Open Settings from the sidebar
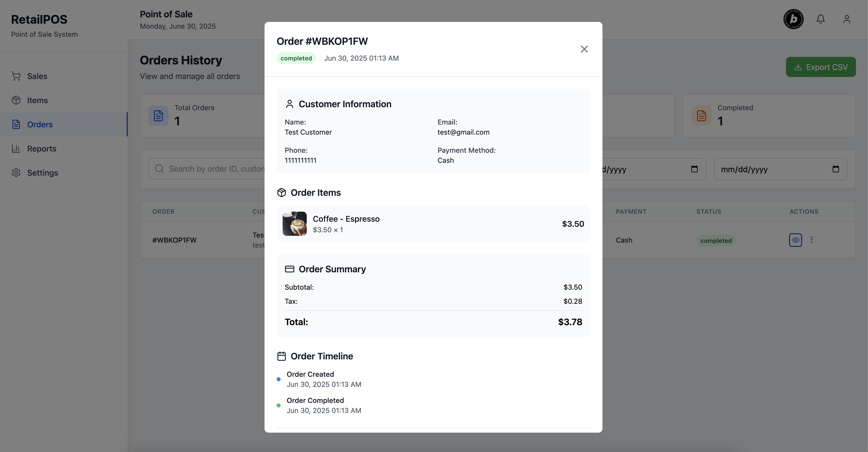868x452 pixels. [x=42, y=173]
